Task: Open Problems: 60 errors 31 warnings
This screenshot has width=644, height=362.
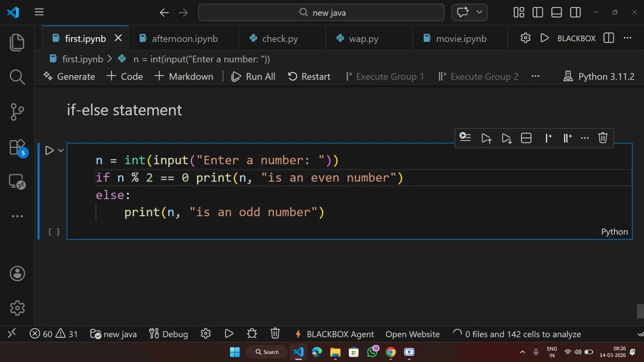Action: (x=53, y=334)
